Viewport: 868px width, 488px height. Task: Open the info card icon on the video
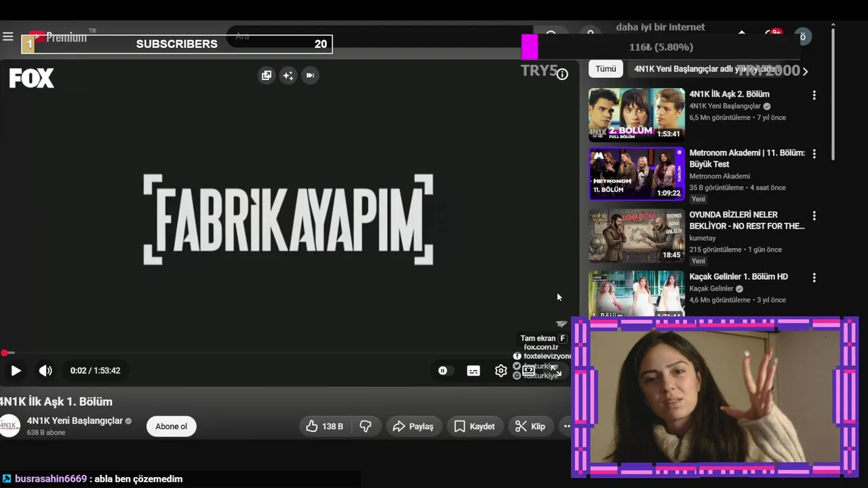point(562,75)
